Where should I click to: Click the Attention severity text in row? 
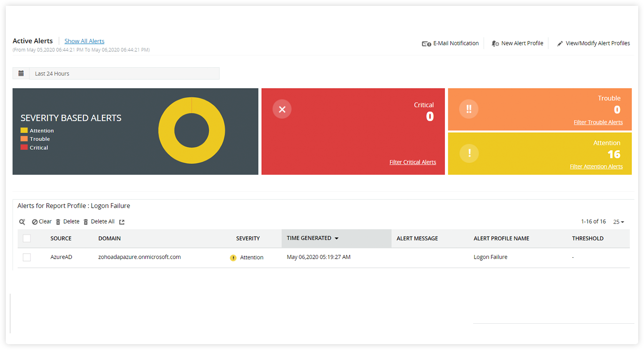tap(252, 257)
